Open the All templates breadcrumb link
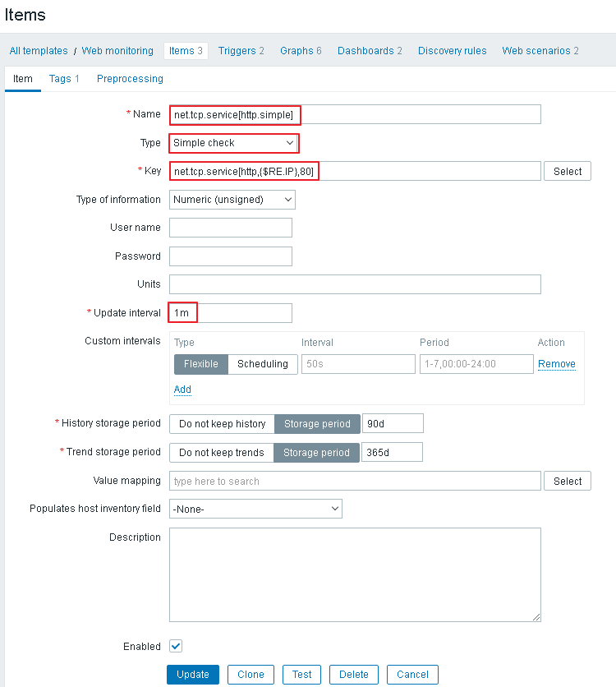 pyautogui.click(x=39, y=51)
